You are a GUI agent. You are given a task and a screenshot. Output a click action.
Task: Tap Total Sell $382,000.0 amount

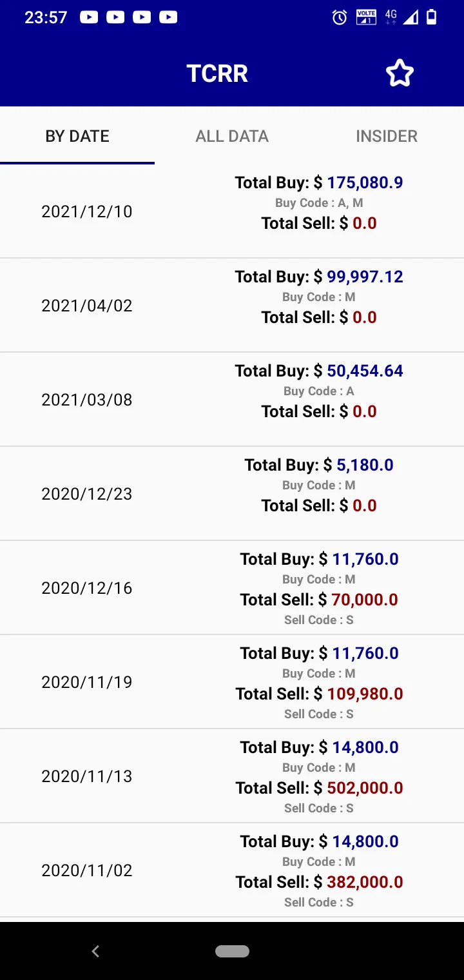[x=319, y=882]
